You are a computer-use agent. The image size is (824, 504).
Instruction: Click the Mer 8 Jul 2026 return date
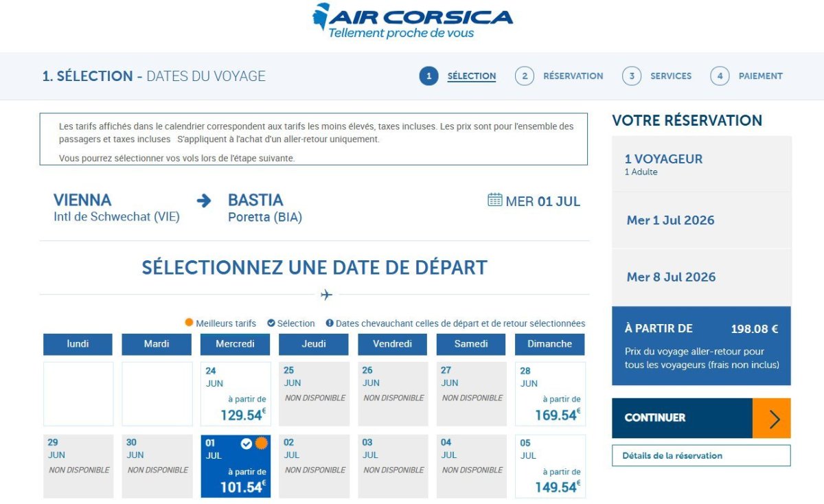click(671, 277)
